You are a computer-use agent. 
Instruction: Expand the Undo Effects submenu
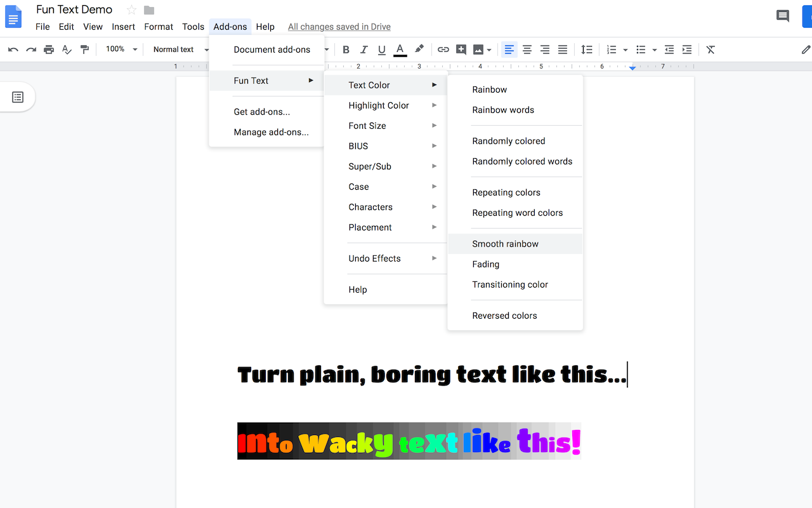386,258
